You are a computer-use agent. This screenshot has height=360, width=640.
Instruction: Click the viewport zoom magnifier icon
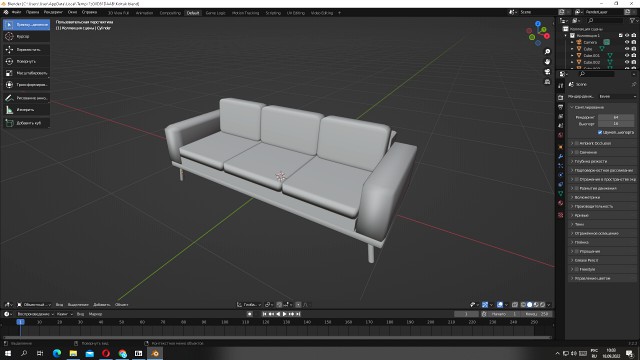[547, 51]
